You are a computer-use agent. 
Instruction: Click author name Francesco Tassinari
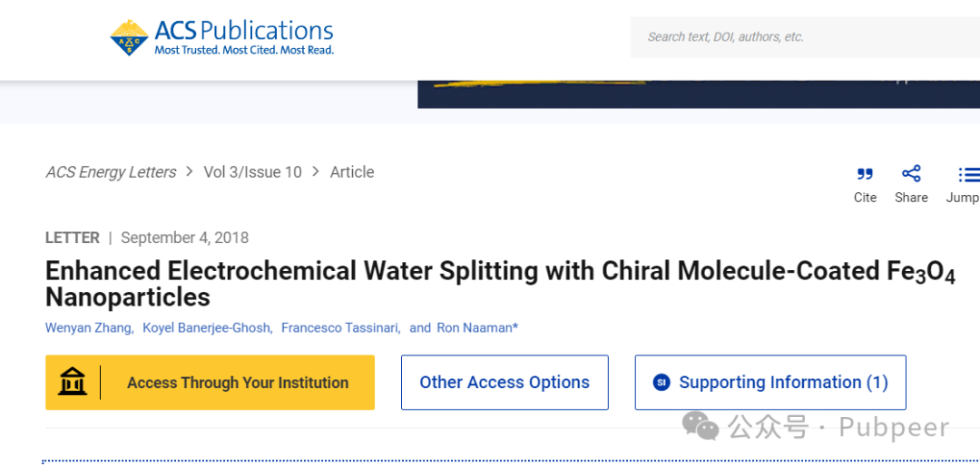click(340, 327)
